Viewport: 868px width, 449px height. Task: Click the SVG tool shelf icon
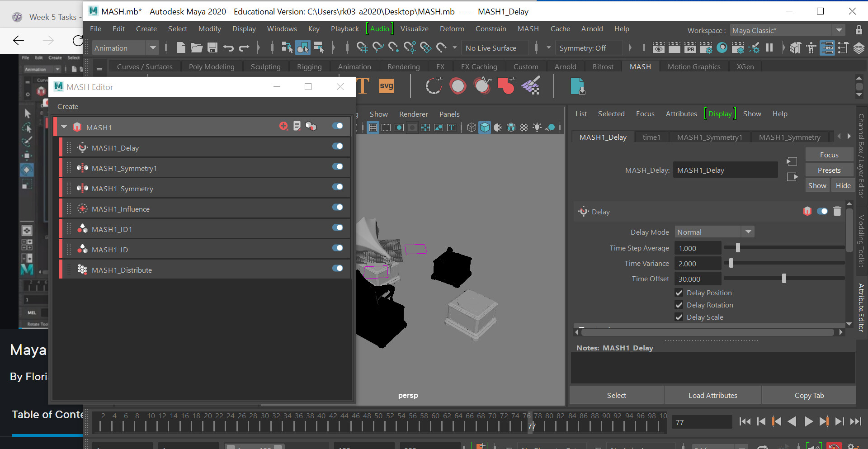(x=386, y=86)
